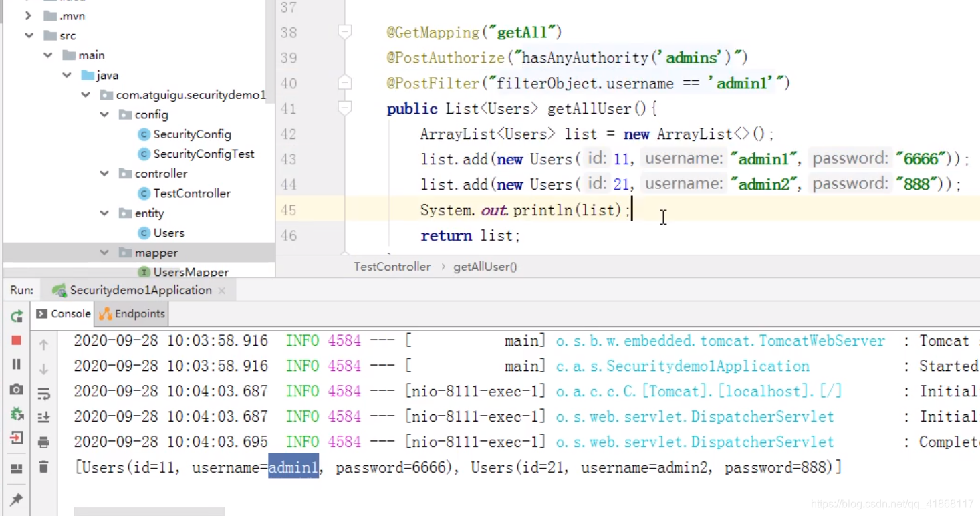Close the Securitydemo1Application run tab

point(222,291)
